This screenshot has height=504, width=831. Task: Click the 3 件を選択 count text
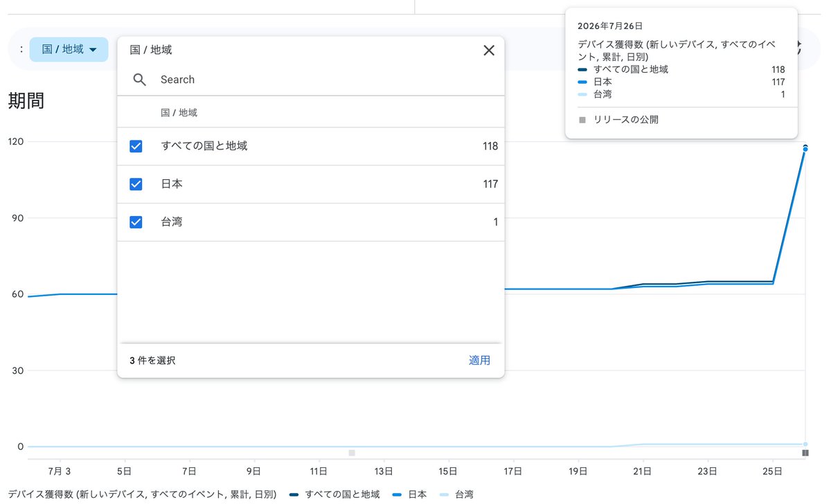tap(152, 360)
